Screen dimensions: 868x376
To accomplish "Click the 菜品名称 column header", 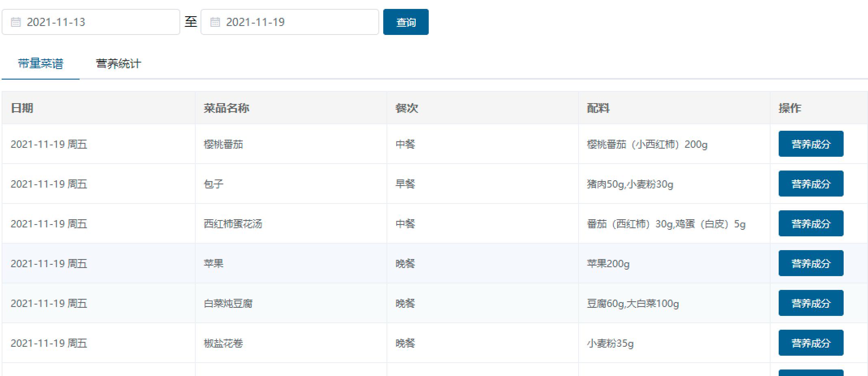I will point(226,108).
